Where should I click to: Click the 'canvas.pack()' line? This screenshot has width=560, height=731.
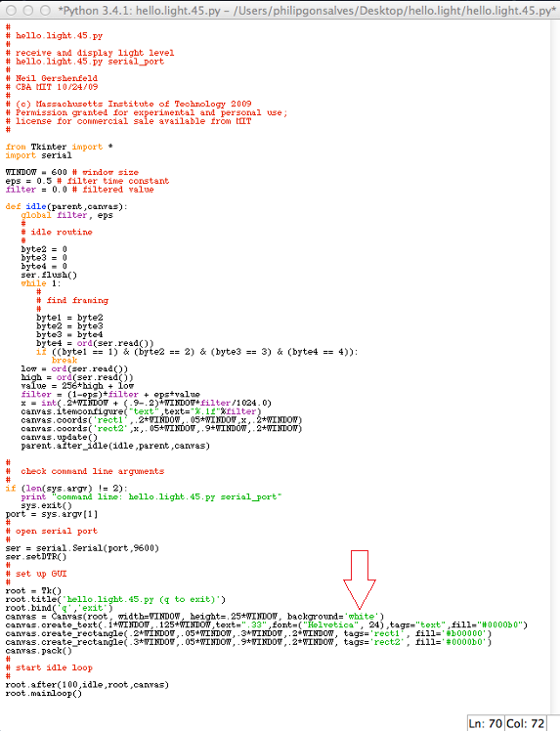click(39, 651)
